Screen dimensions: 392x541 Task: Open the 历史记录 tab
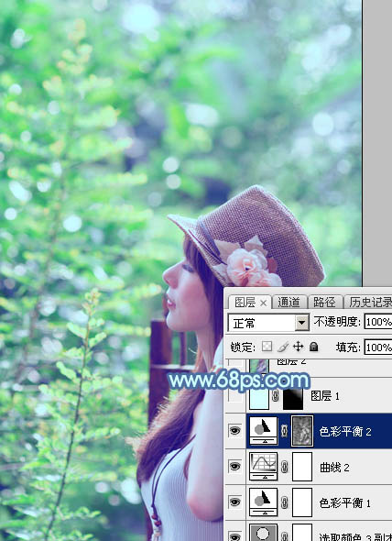[x=370, y=303]
